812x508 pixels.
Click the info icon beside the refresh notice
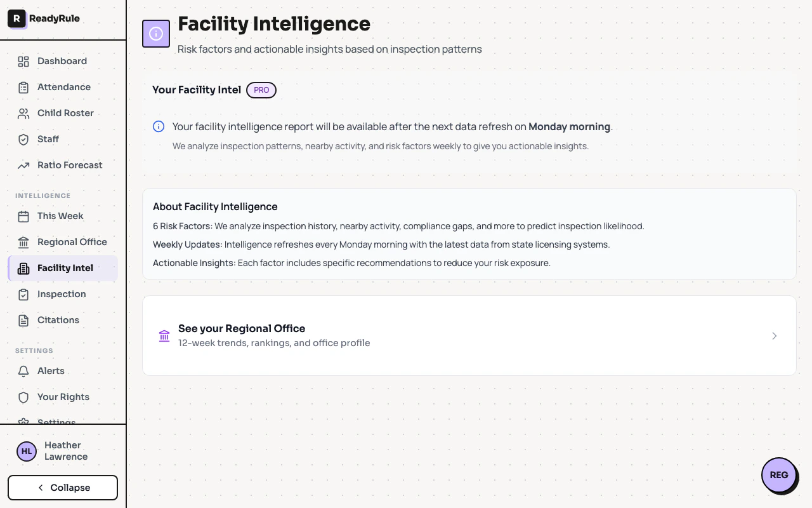tap(159, 126)
